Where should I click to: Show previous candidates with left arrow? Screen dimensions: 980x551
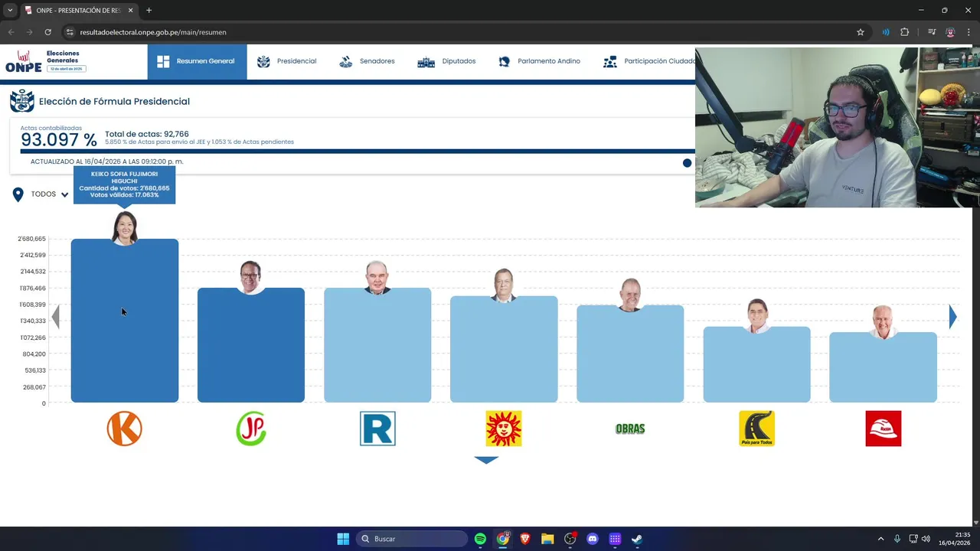tap(56, 317)
